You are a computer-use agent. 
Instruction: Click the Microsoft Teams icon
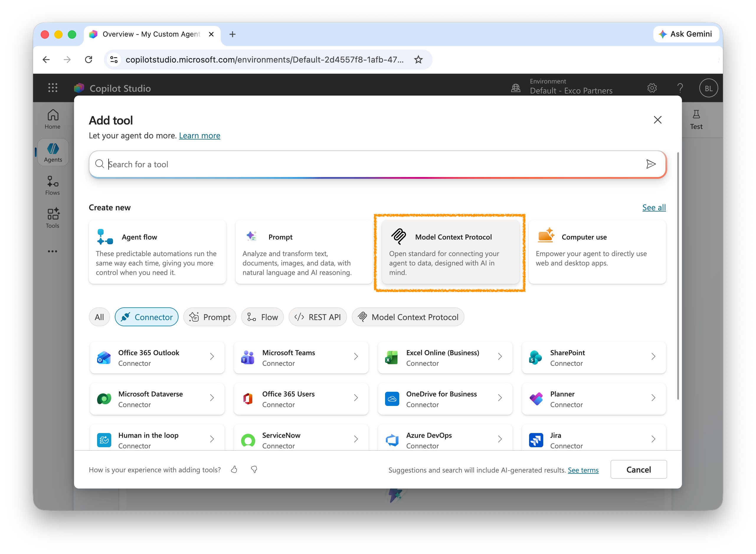click(x=248, y=358)
